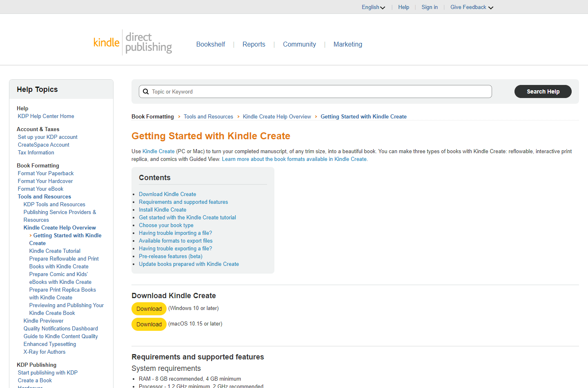This screenshot has height=388, width=588.
Task: Open Guide to Kindle Content Quality
Action: coord(60,336)
